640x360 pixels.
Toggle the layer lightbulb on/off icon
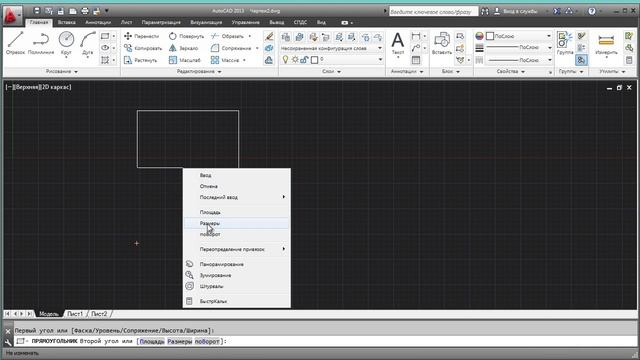coord(285,60)
